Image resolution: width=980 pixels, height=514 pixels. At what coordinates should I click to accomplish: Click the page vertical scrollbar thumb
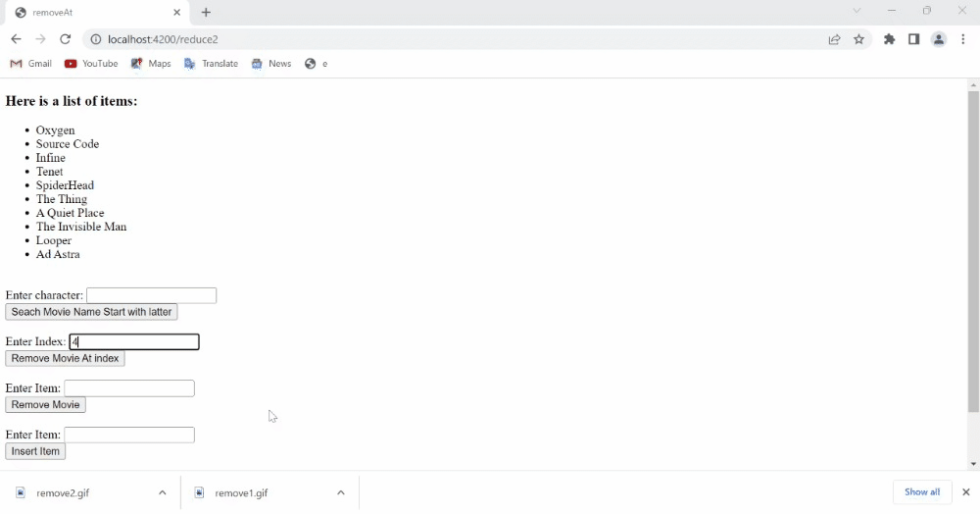(x=973, y=251)
